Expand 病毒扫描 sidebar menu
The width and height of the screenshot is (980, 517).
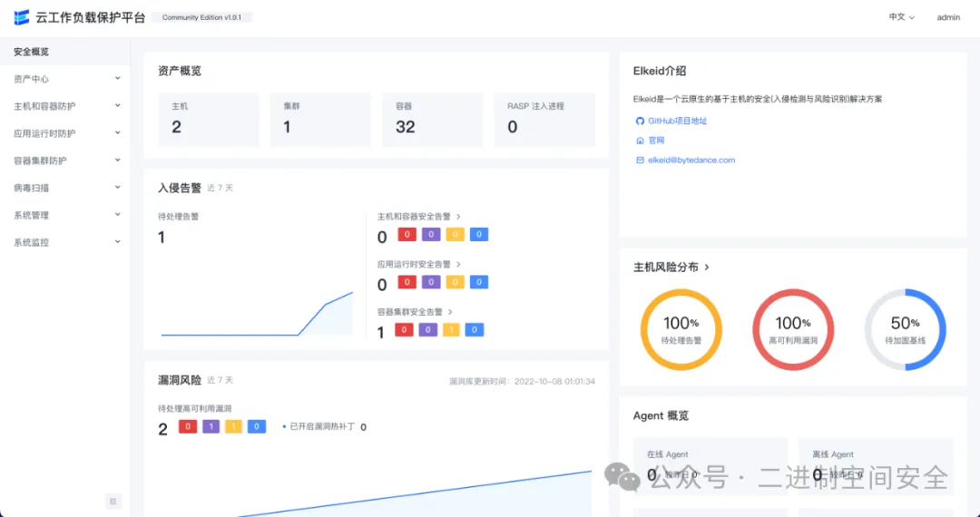[x=64, y=188]
